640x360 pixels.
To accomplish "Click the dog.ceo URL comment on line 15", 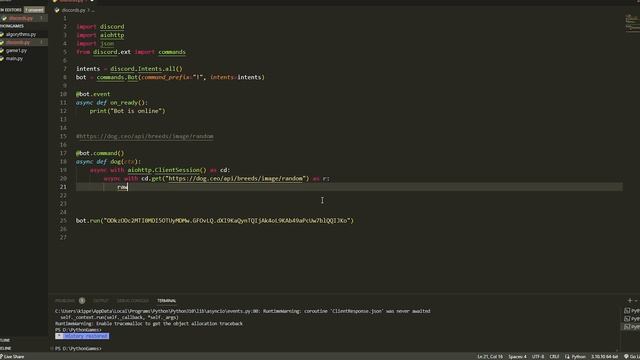I will 144,136.
